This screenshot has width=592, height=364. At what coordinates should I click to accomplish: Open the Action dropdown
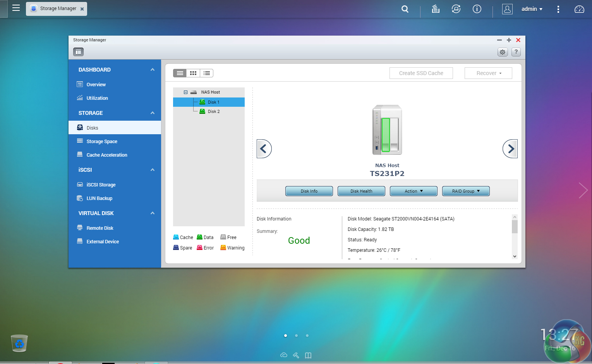(414, 191)
